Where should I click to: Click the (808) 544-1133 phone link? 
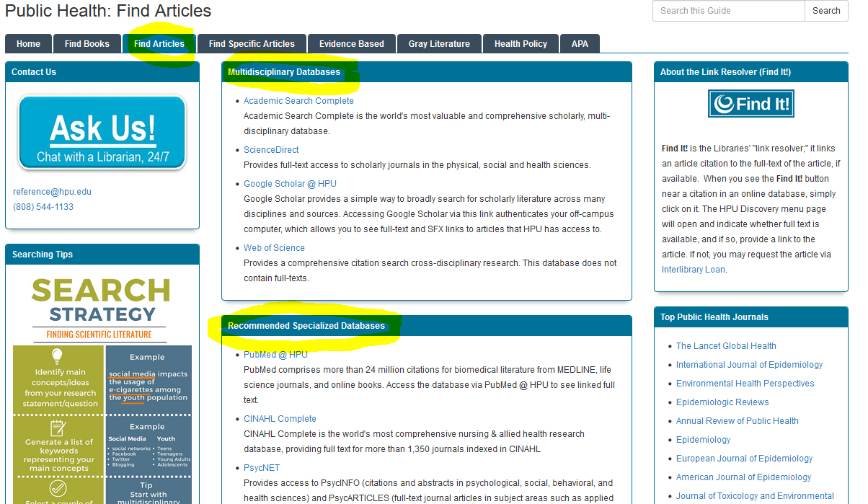(43, 207)
